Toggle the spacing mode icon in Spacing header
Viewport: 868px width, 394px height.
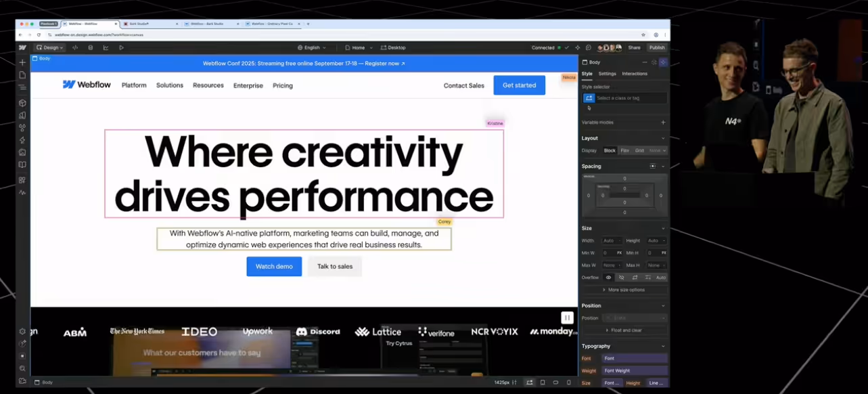[x=652, y=166]
